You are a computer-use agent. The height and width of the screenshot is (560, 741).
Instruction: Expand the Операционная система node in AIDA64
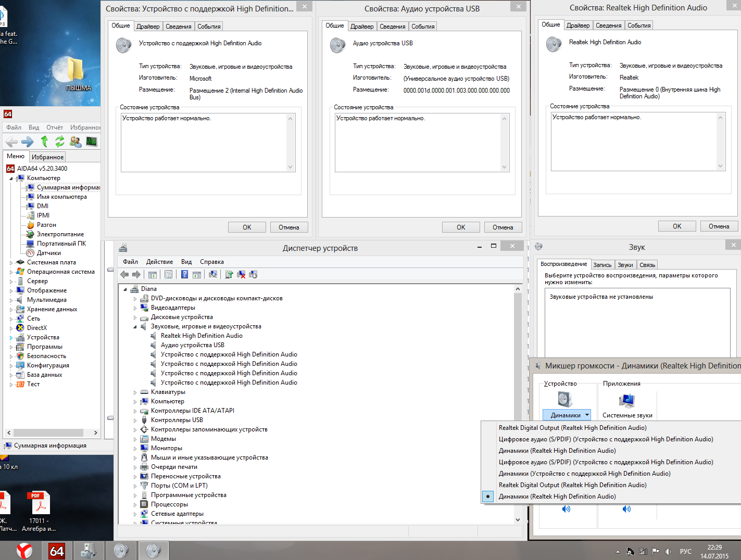click(11, 272)
